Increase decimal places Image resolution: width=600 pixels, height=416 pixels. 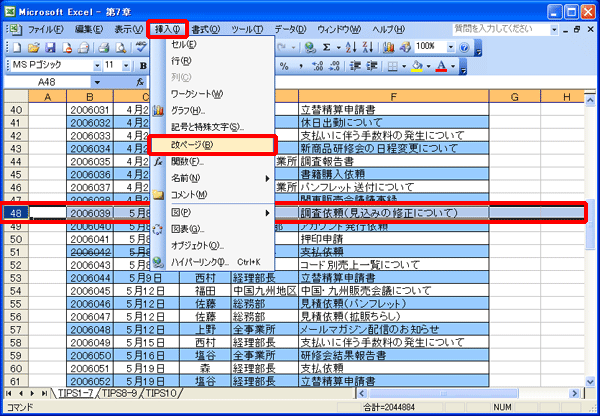[318, 66]
